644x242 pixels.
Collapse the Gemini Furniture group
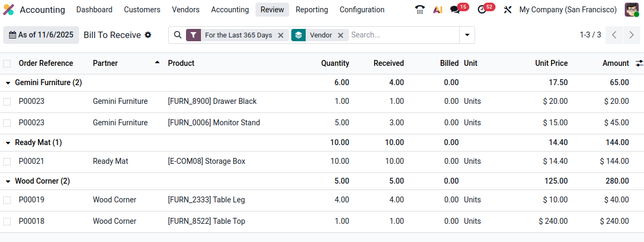pos(8,83)
